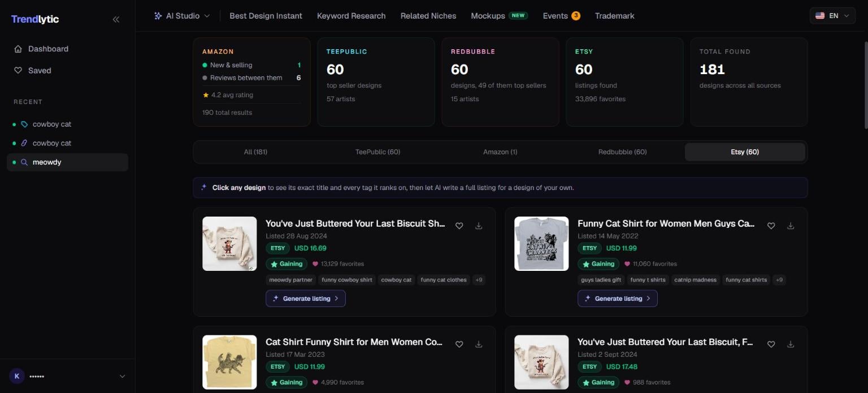Click the US flag icon
868x393 pixels.
pyautogui.click(x=820, y=16)
